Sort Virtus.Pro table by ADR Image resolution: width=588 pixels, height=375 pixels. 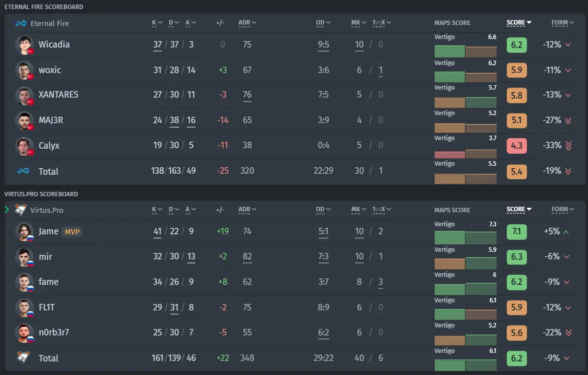tap(248, 210)
